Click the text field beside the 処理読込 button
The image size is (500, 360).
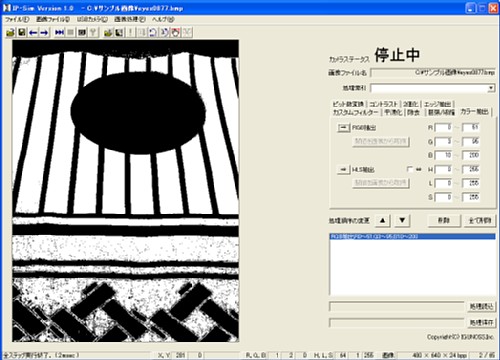(x=397, y=306)
